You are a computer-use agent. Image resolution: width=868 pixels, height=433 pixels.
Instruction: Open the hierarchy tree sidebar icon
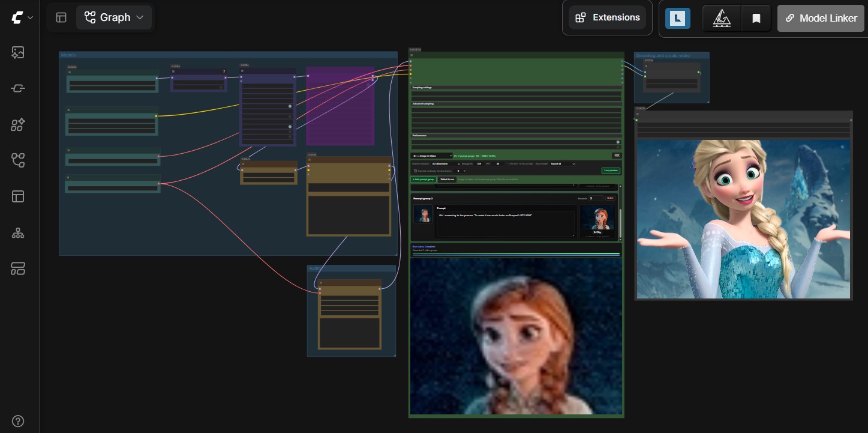click(18, 232)
